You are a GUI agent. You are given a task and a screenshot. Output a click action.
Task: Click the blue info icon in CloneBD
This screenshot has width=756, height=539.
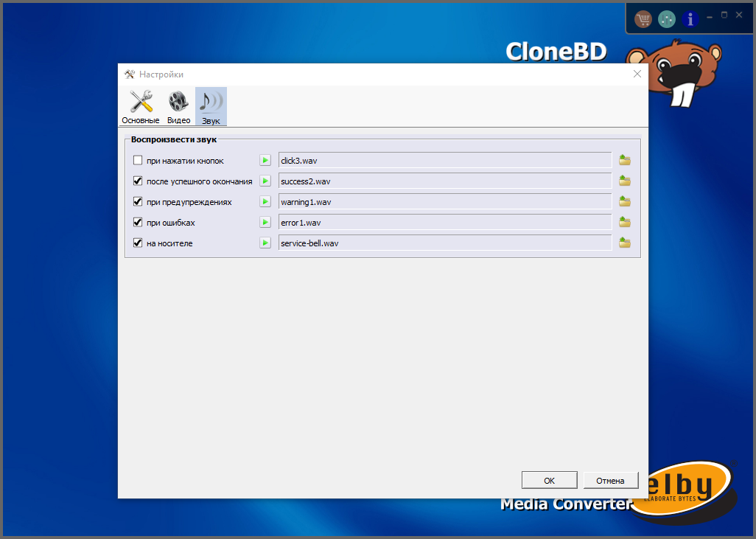[x=690, y=19]
